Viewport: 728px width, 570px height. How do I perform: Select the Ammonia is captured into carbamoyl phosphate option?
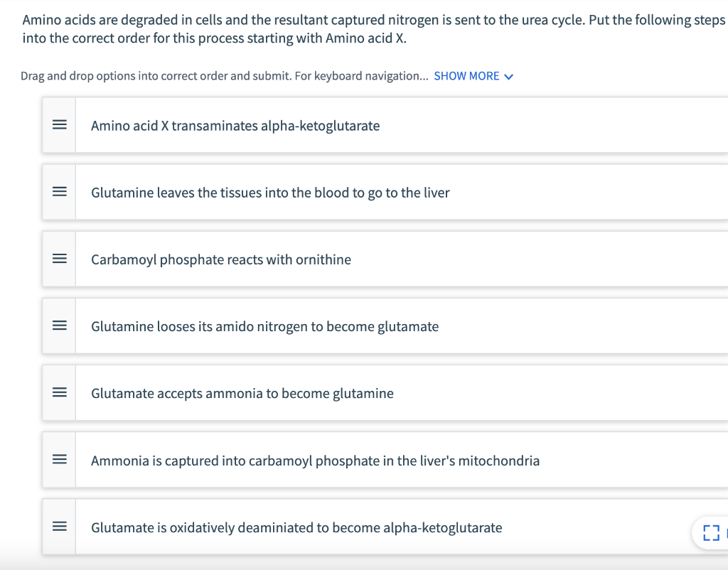point(315,459)
